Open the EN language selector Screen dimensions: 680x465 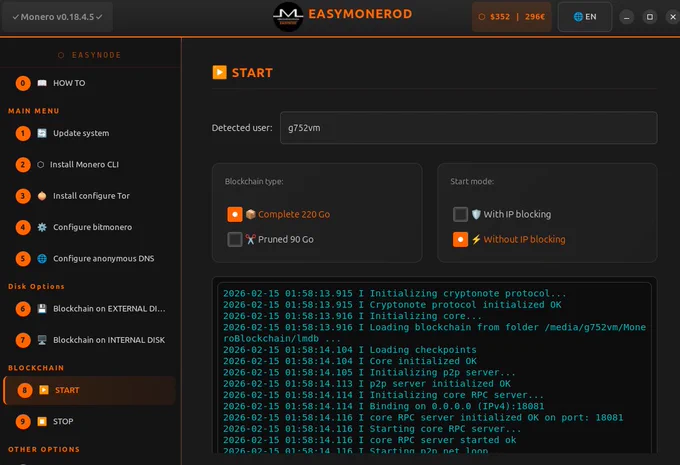585,16
